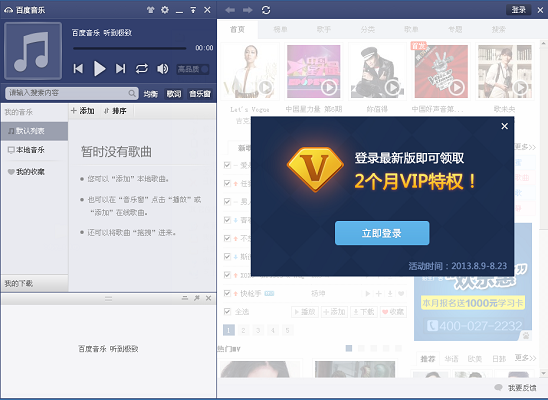Go to page 5 of the song list
Screen dimensions: 548x400
287,330
